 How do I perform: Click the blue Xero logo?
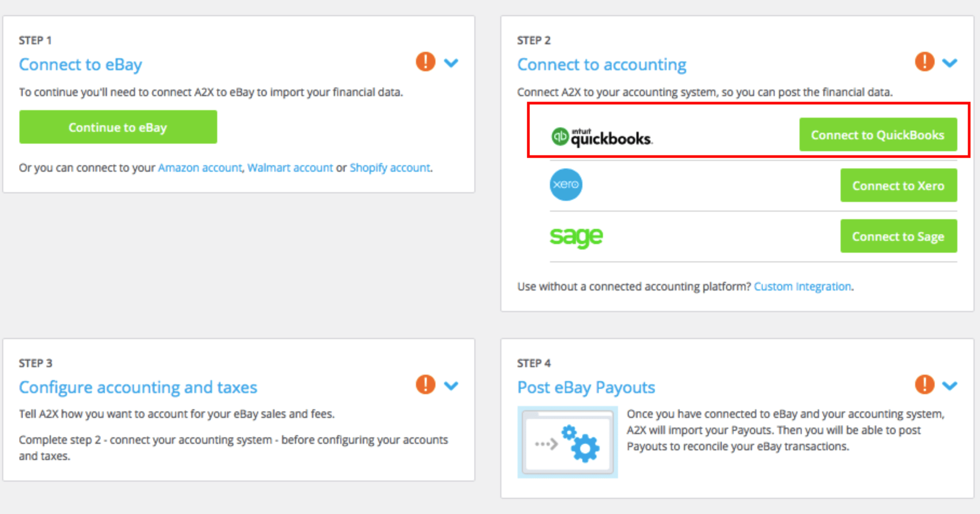click(566, 185)
